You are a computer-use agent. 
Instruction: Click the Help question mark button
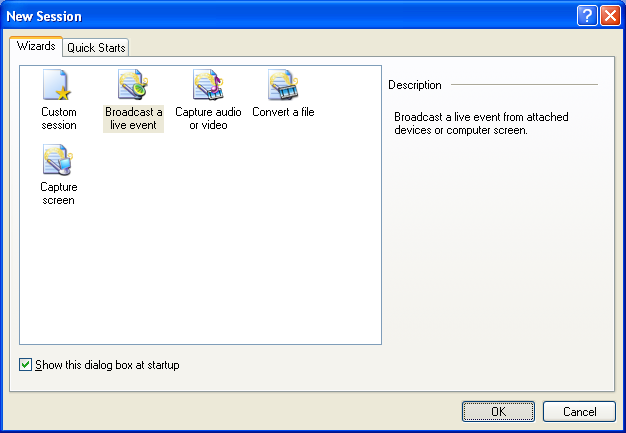tap(587, 16)
